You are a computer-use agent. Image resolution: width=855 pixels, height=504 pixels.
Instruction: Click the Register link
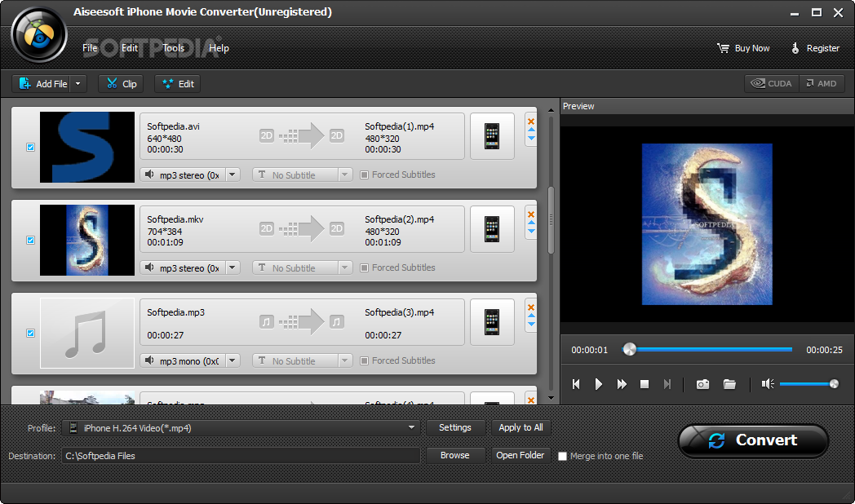815,48
